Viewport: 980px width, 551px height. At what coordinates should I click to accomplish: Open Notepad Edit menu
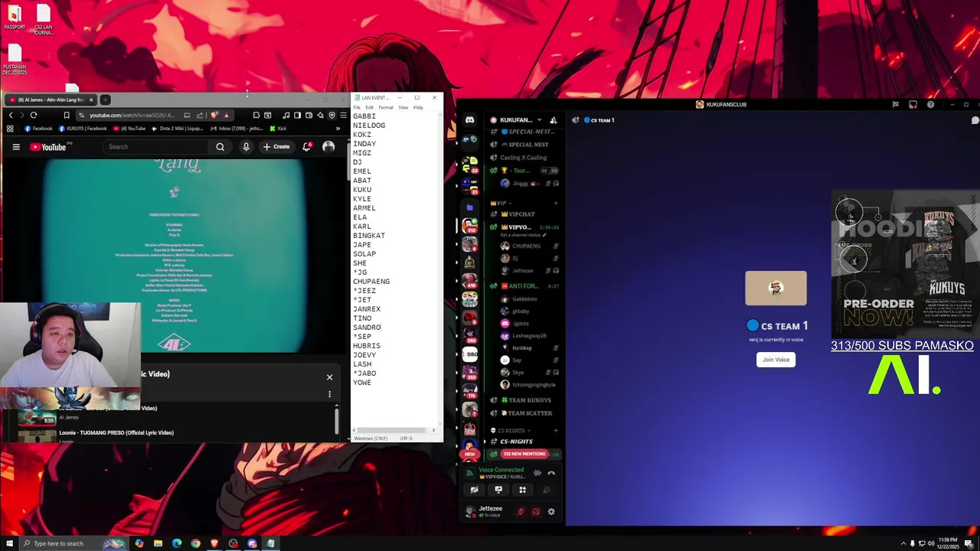(369, 107)
